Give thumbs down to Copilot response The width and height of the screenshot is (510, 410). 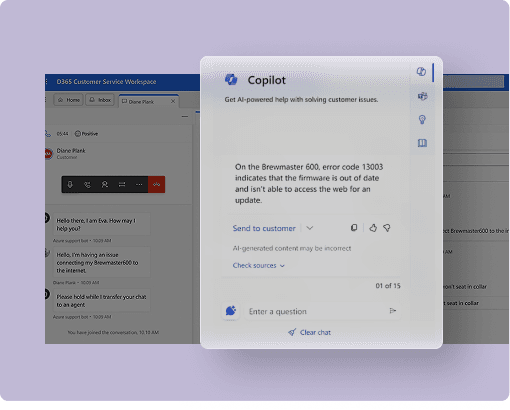(x=387, y=228)
